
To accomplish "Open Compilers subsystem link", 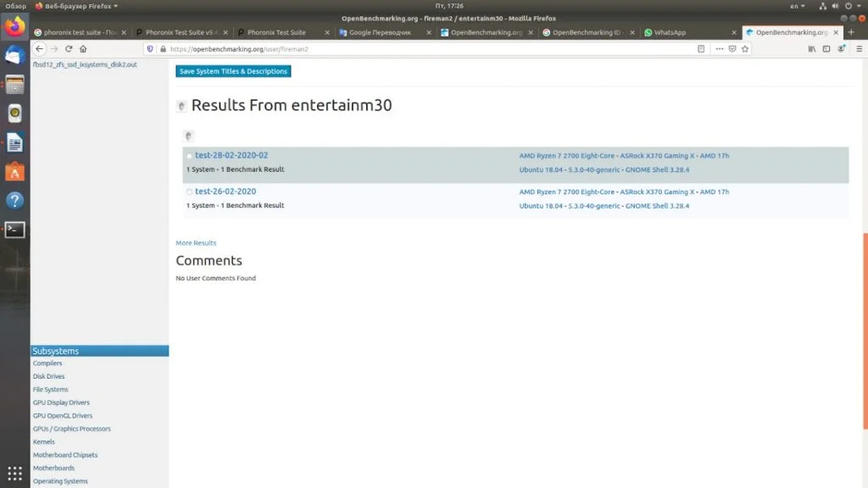I will [47, 363].
